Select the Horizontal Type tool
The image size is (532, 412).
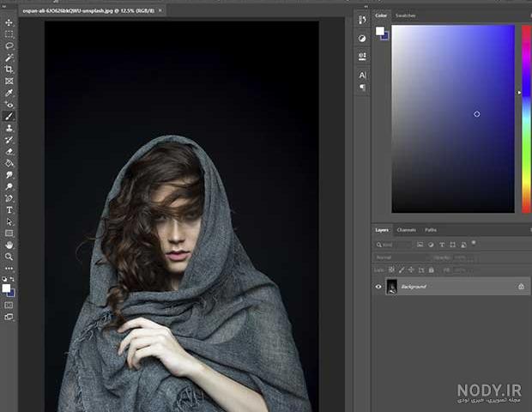(9, 210)
